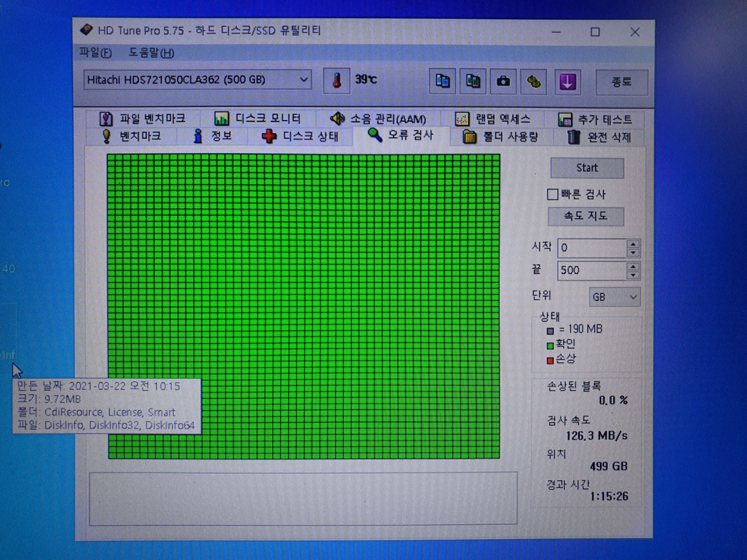Click the empty log box below grid
747x560 pixels.
303,499
